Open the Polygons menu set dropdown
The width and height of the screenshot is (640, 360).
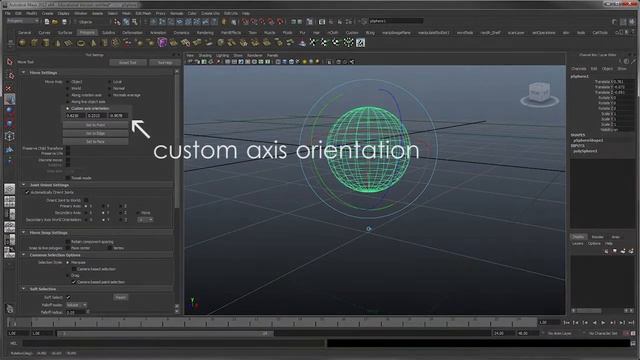pyautogui.click(x=23, y=21)
